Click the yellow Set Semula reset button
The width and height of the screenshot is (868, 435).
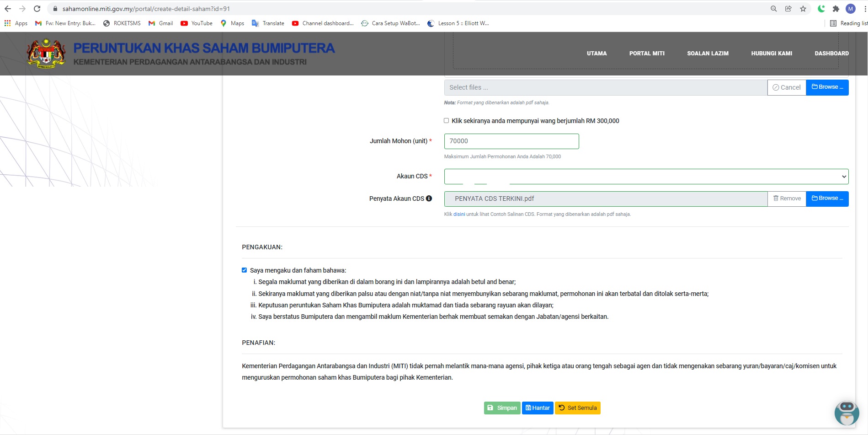pos(577,408)
